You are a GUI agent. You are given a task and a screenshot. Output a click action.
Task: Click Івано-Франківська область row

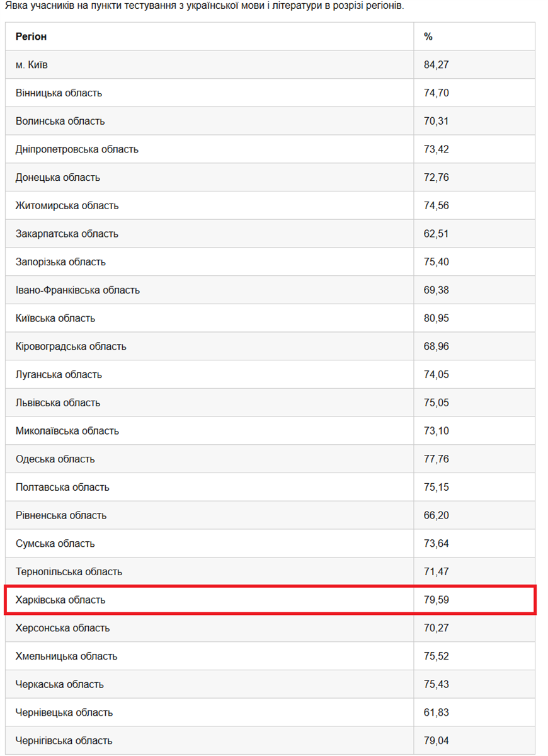[270, 290]
